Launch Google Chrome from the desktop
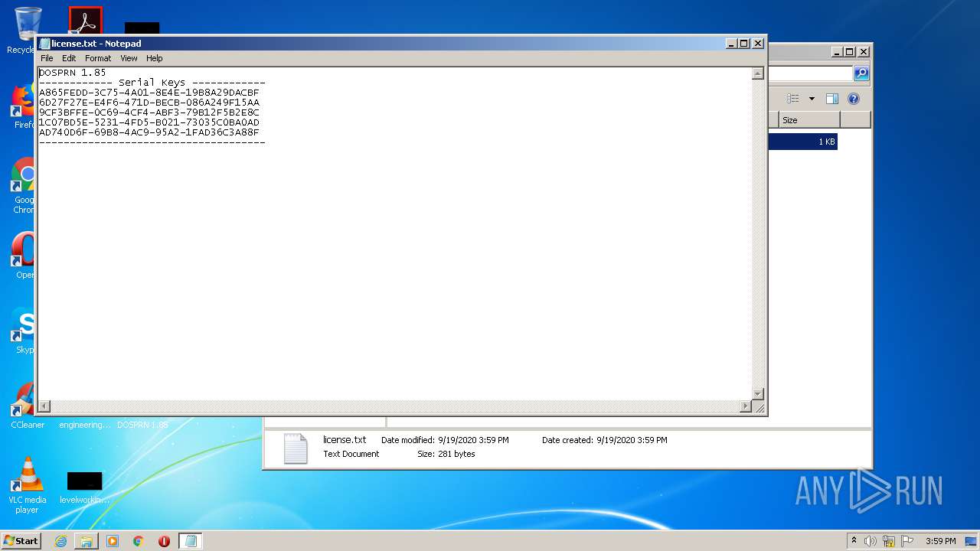Viewport: 980px width, 551px height. click(23, 184)
